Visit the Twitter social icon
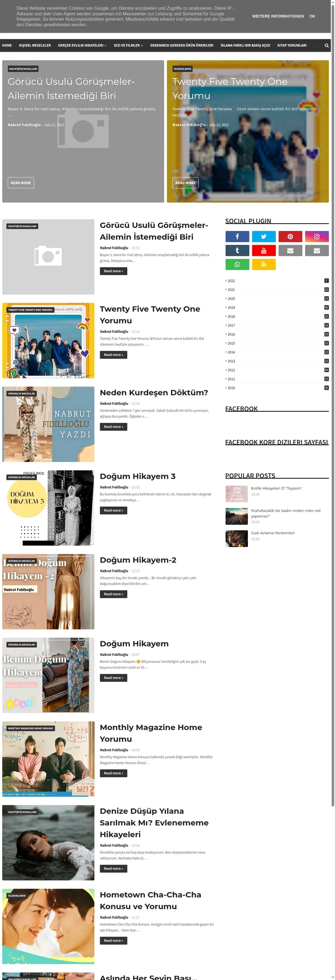 (x=264, y=237)
